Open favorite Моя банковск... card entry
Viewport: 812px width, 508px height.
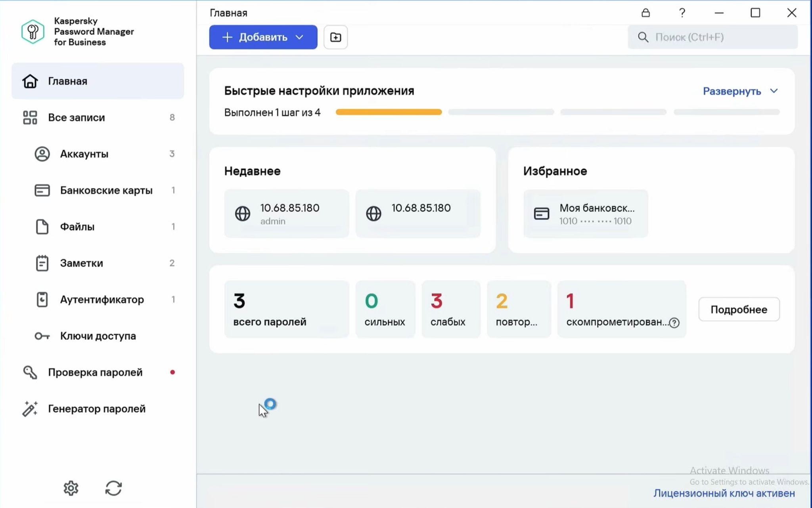(x=586, y=214)
